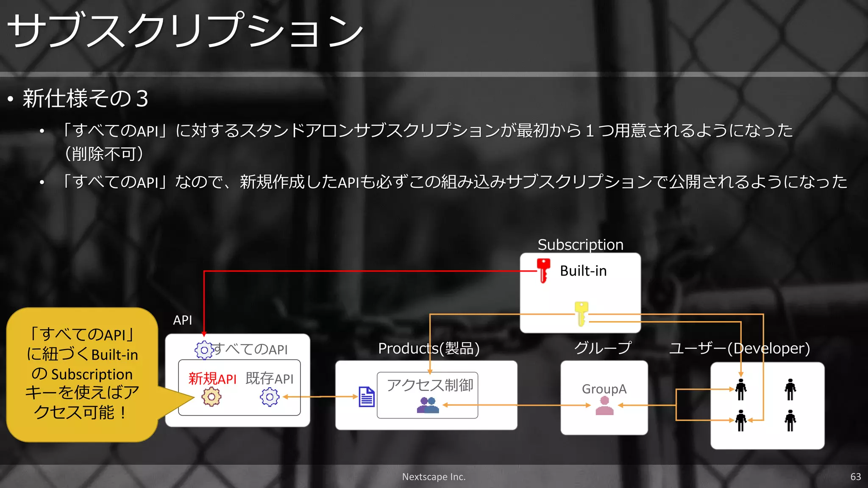
Task: Click the Nextscape Inc. footer text
Action: click(434, 477)
